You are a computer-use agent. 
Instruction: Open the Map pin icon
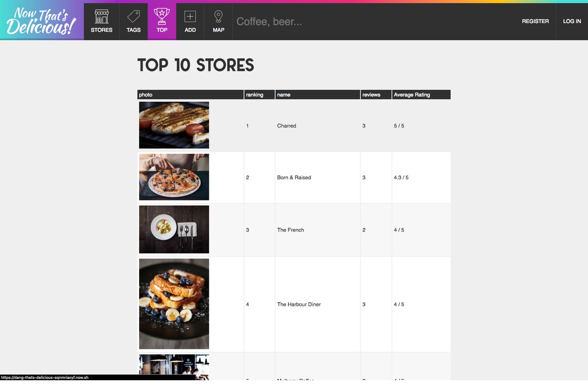pyautogui.click(x=219, y=17)
